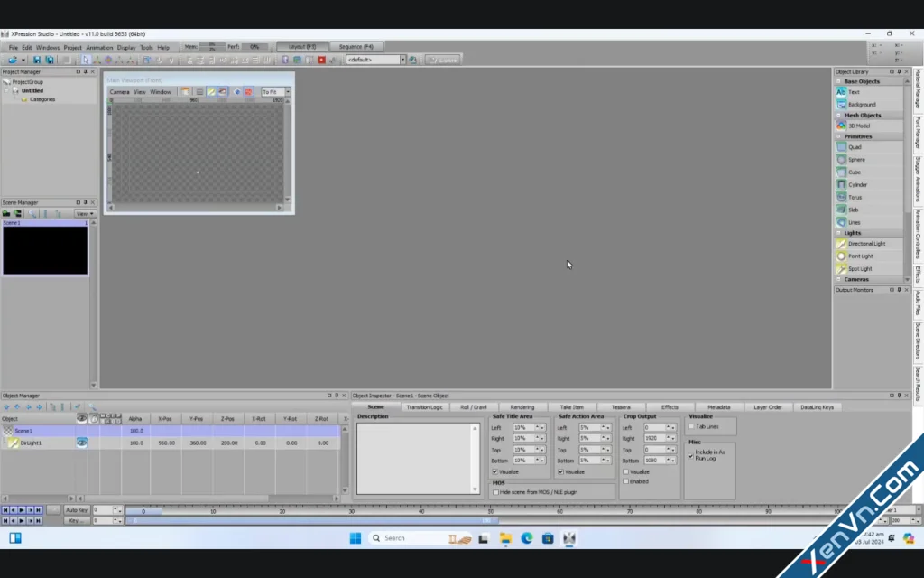This screenshot has width=924, height=578.
Task: Click the Object Manager horizontal scrollbar
Action: (176, 499)
